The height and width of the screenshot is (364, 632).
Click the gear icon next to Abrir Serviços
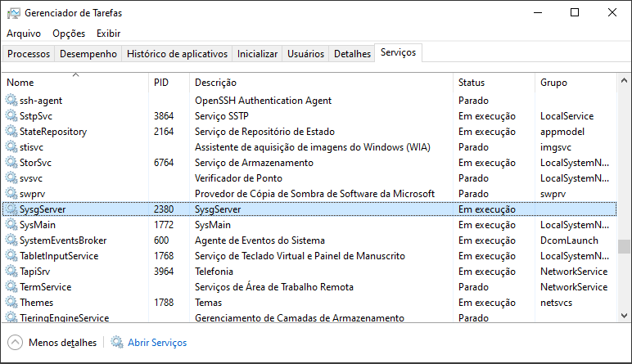(x=117, y=342)
